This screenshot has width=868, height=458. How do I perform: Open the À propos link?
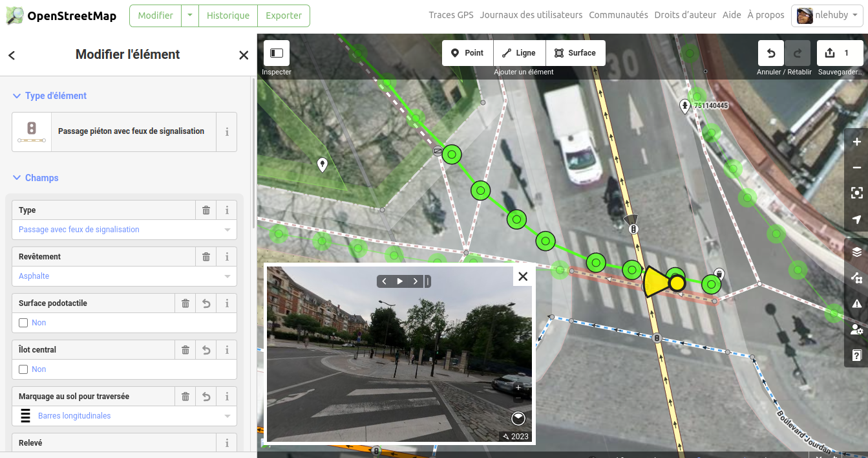[765, 14]
